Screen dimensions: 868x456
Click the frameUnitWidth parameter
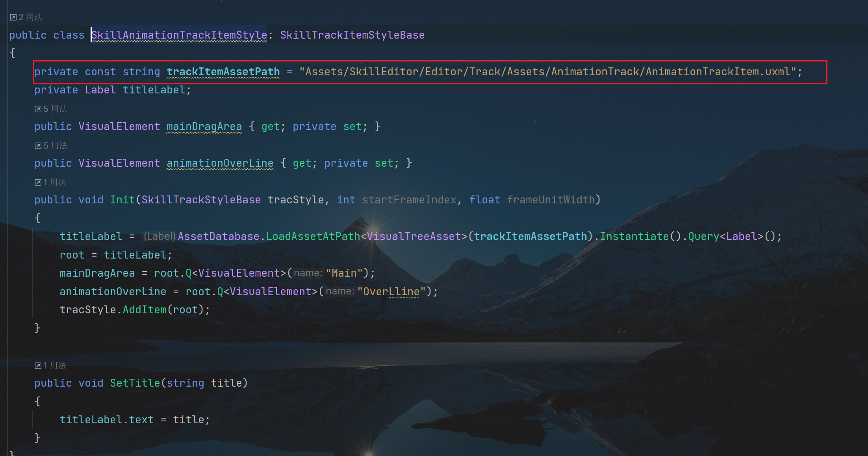pyautogui.click(x=551, y=200)
